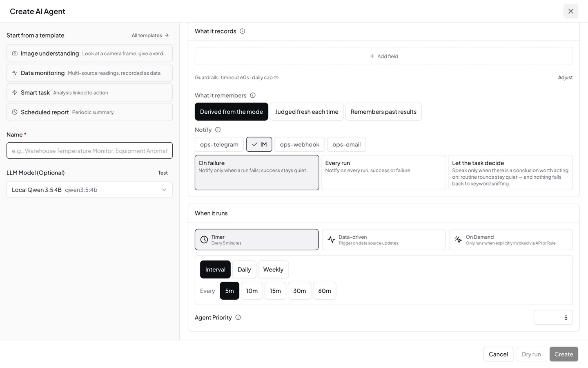Choose On Demand trigger mode
Screen dimensions: 588x368
click(x=511, y=240)
